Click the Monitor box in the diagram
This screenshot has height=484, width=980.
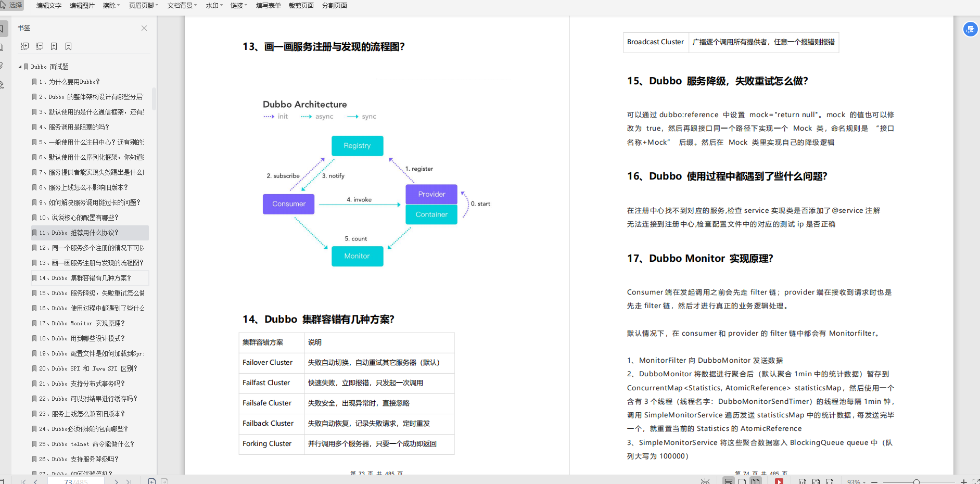[357, 256]
